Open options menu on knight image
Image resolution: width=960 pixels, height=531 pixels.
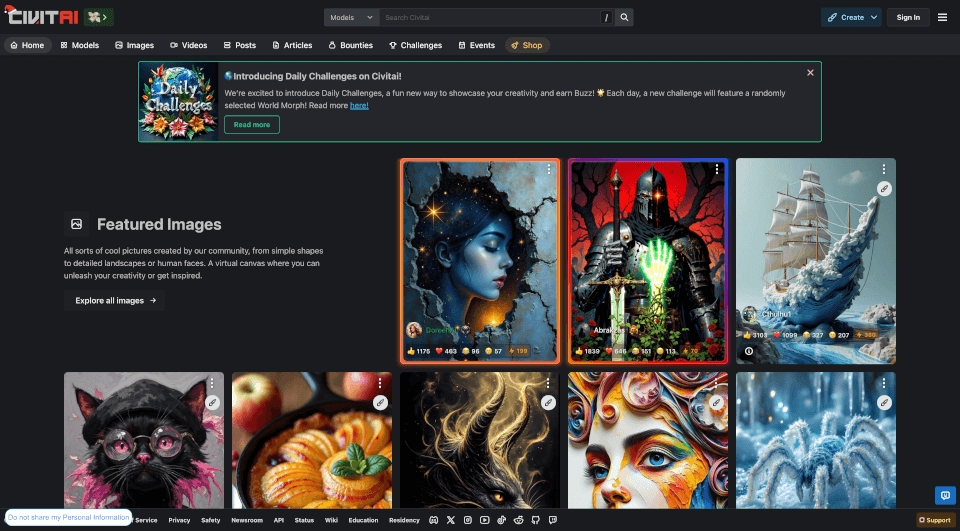coord(717,170)
